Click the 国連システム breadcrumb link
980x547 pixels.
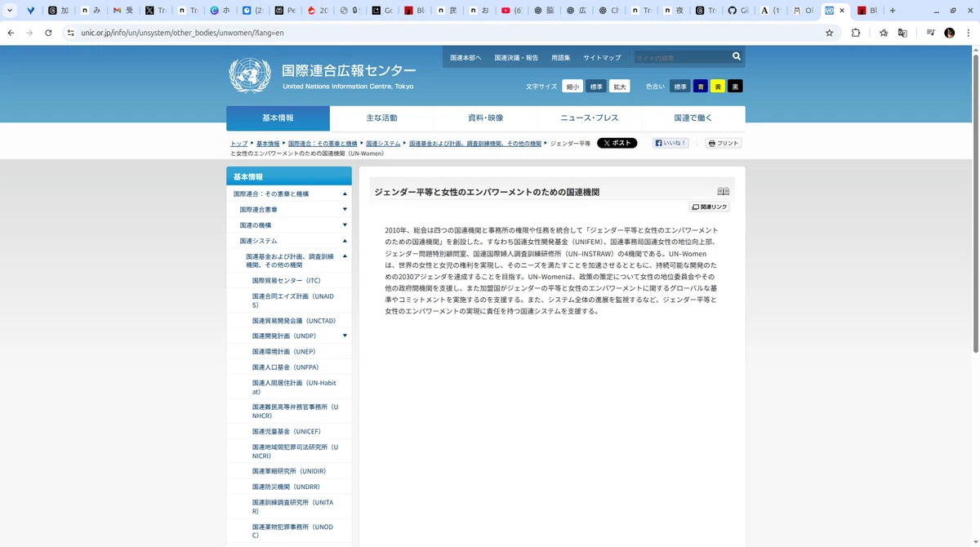383,144
